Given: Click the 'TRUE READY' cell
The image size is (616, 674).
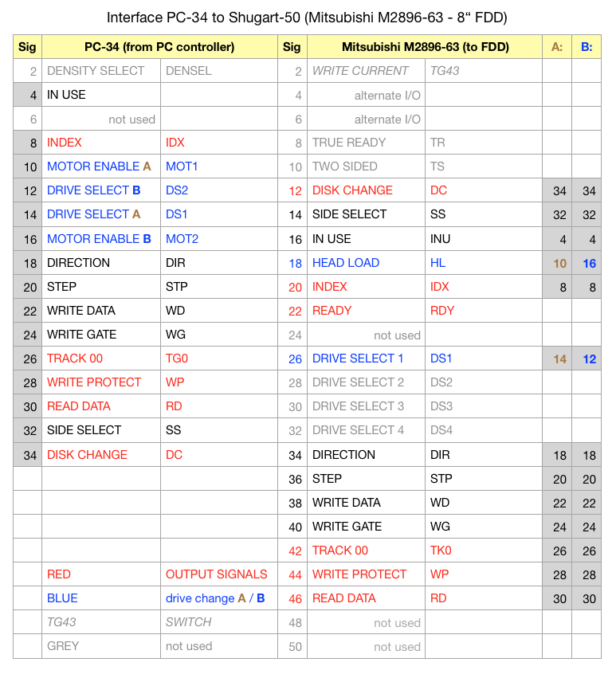Looking at the screenshot, I should [366, 143].
